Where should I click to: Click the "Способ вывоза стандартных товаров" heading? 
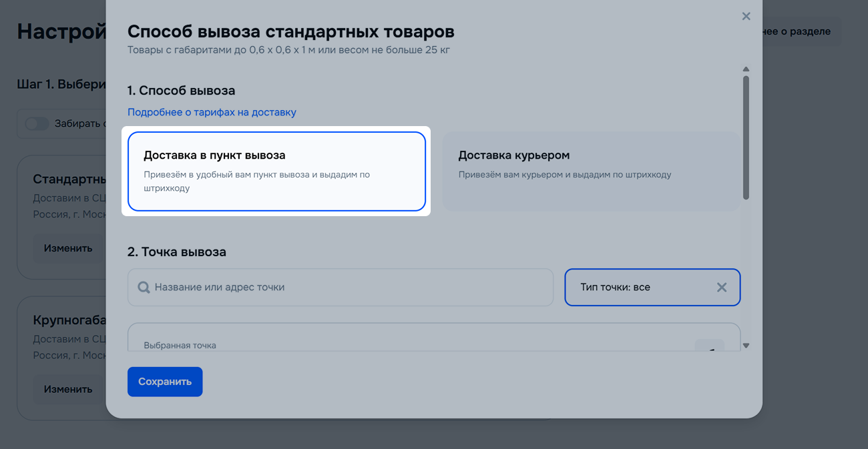(290, 31)
